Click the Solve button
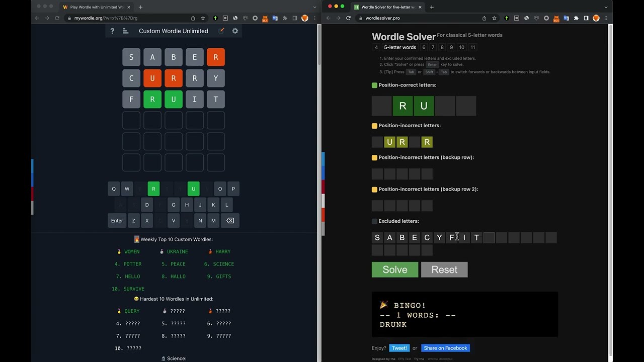Image resolution: width=644 pixels, height=362 pixels. (395, 269)
